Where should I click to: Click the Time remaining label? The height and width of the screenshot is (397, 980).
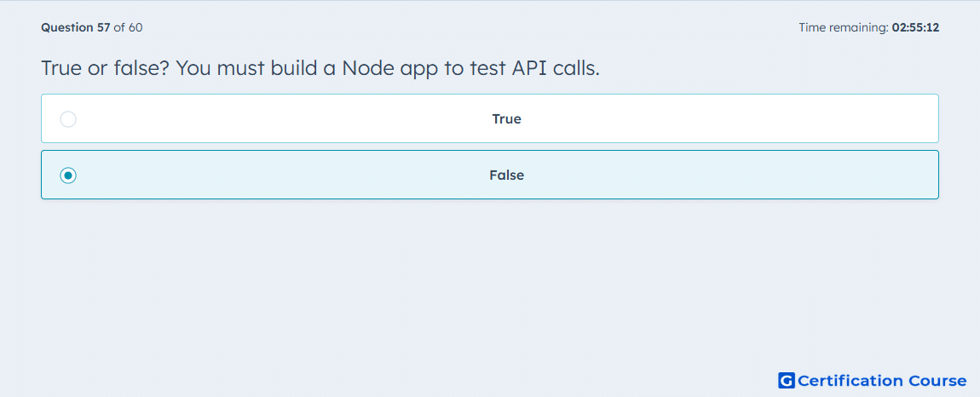[x=843, y=27]
